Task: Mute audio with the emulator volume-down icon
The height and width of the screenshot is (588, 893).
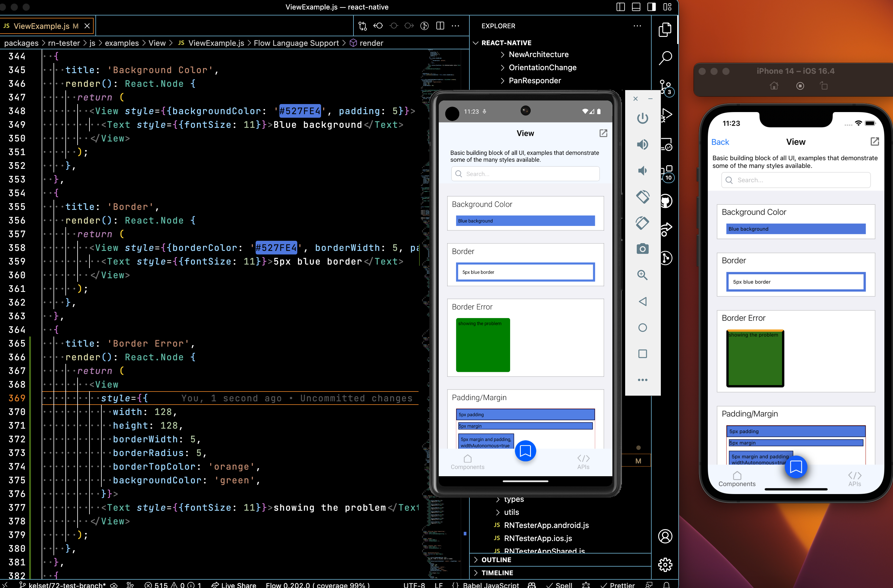Action: click(643, 171)
